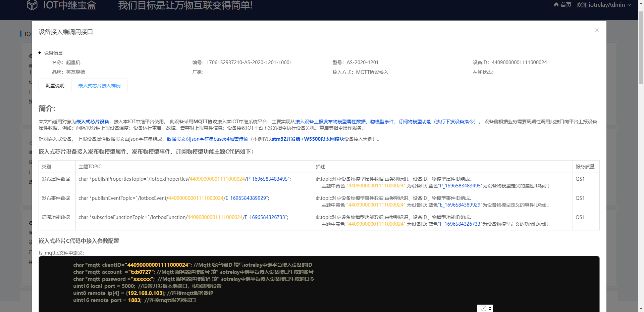Select the 嵌入式芯片接入样例 tab
Image resolution: width=644 pixels, height=312 pixels.
(99, 86)
